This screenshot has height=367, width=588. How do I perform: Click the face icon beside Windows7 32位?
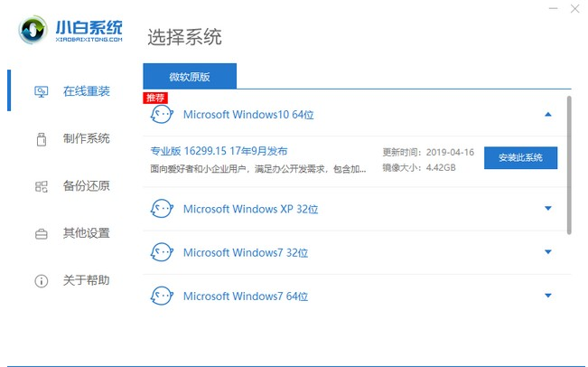tap(161, 252)
